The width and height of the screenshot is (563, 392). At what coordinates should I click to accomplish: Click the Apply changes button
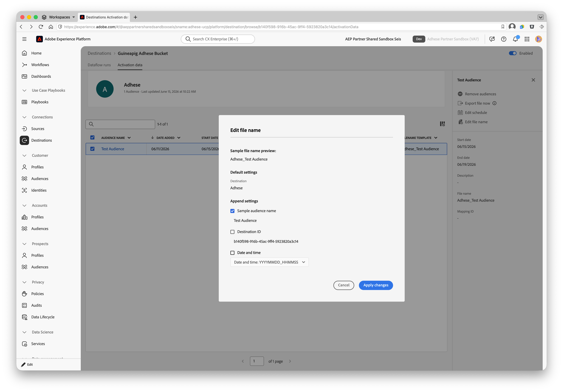(x=376, y=285)
